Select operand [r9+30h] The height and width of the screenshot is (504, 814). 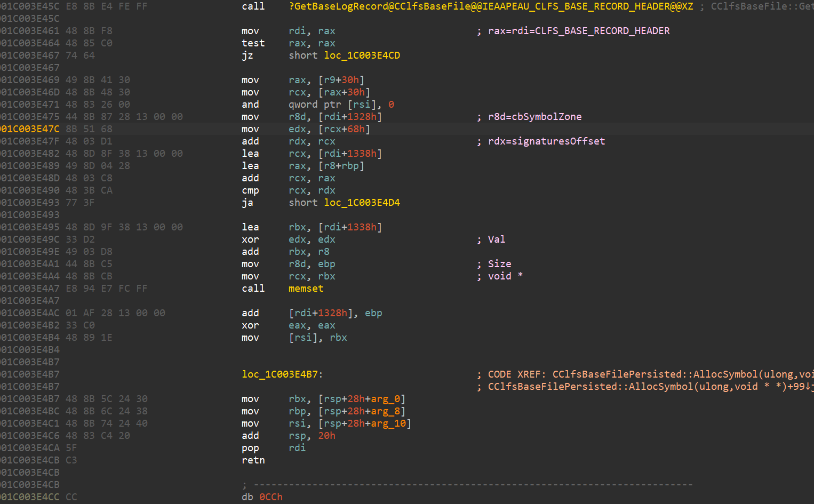(341, 80)
